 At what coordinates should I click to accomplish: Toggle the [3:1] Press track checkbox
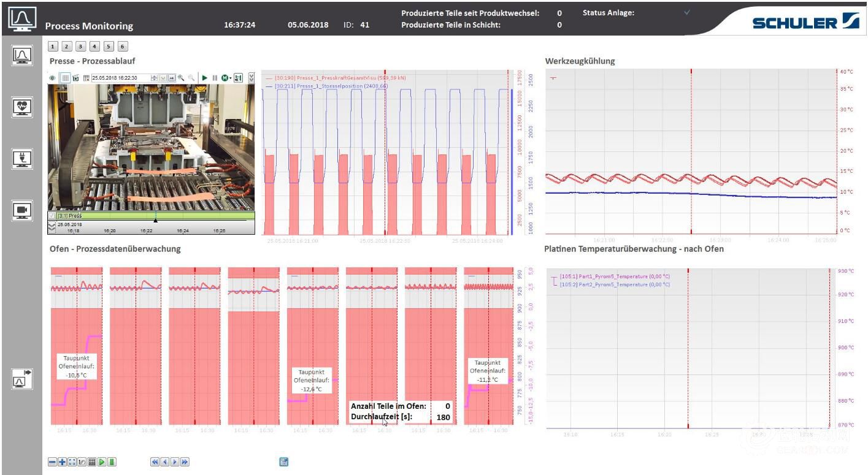pyautogui.click(x=52, y=216)
